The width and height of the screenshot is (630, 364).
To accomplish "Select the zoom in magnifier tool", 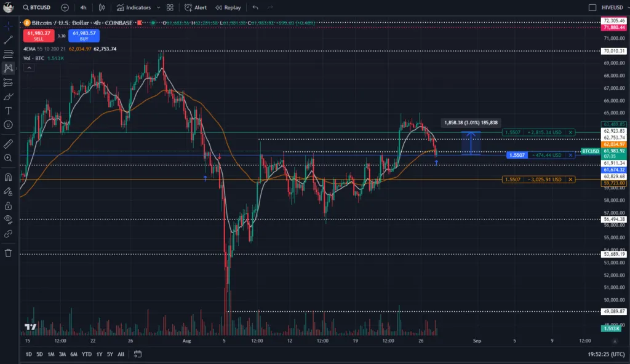I will [8, 158].
